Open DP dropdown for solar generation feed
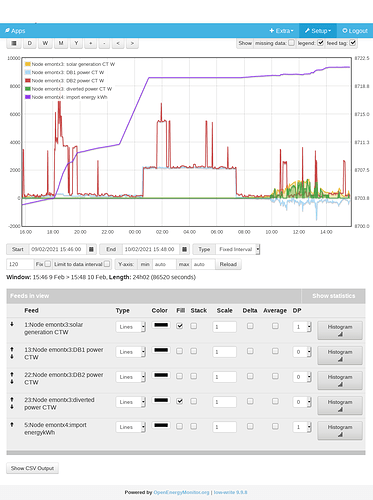 302,327
